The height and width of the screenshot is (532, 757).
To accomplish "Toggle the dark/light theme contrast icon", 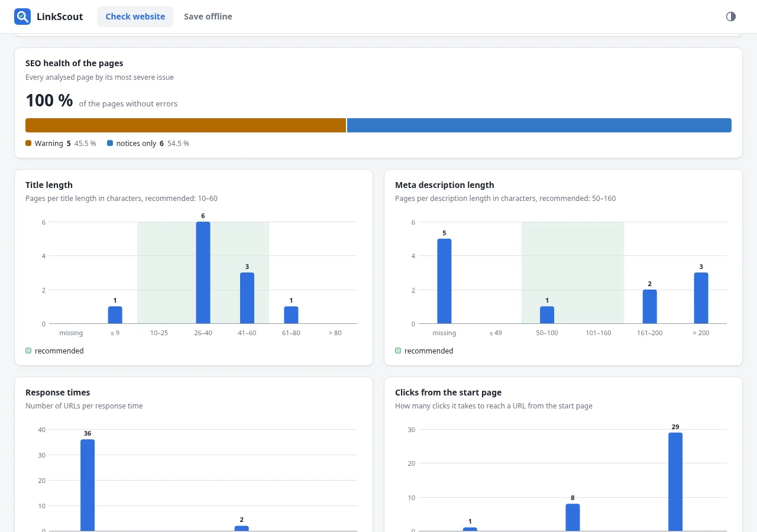I will coord(731,17).
